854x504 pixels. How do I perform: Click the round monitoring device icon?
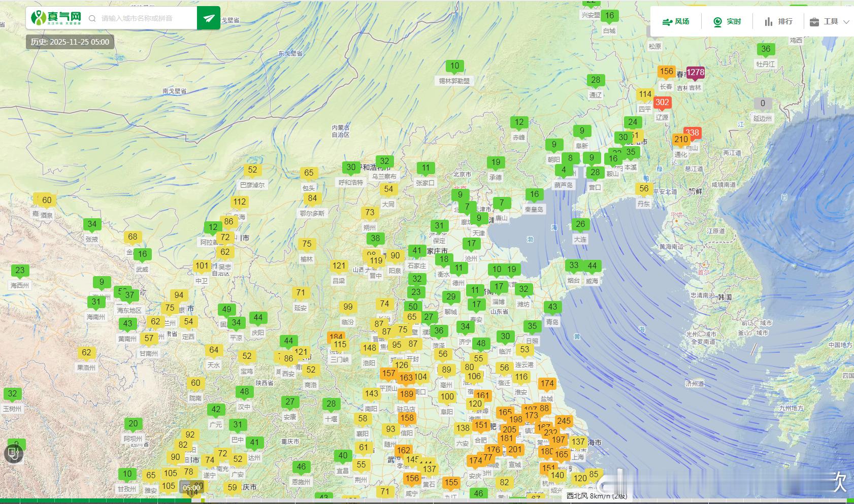[14, 454]
